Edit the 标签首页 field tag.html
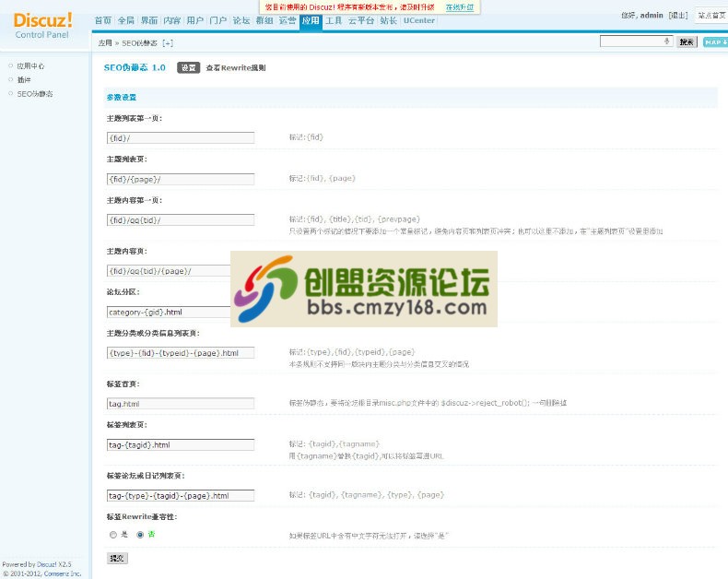The width and height of the screenshot is (728, 579). coord(181,403)
